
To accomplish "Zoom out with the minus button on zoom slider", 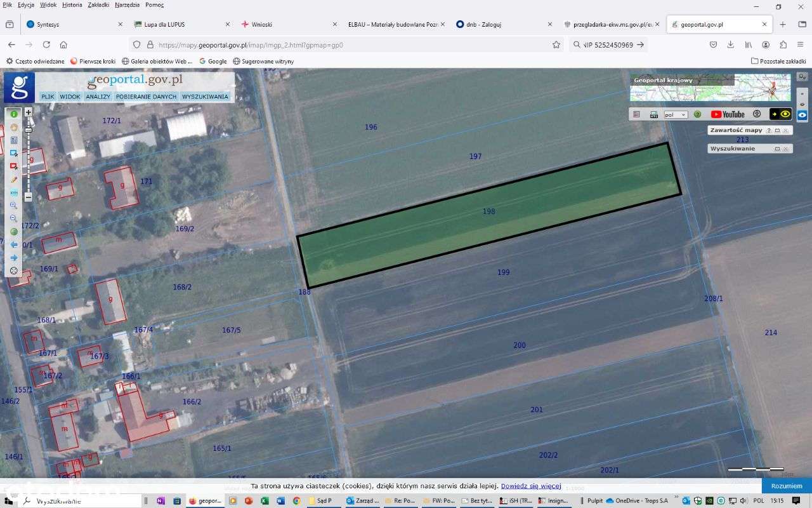I will click(x=29, y=197).
